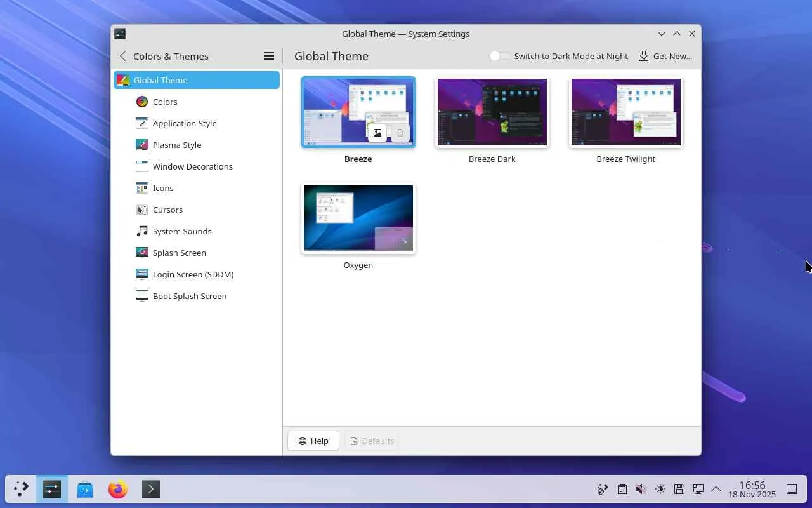Select Plasma Style in the sidebar

click(x=197, y=145)
